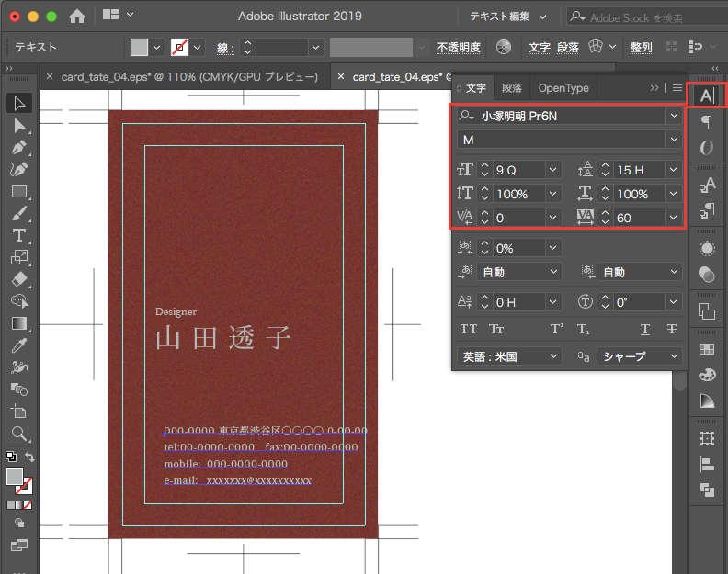The width and height of the screenshot is (728, 574).
Task: Pick the Eyedropper tool
Action: (x=18, y=345)
